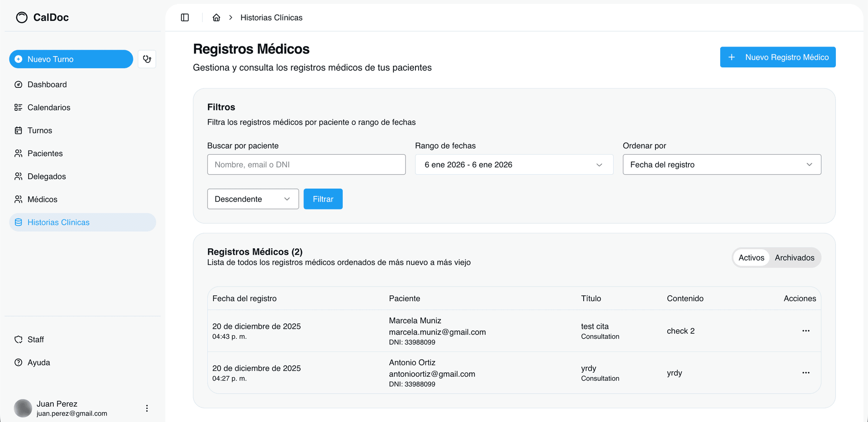Go to home via breadcrumb house icon
868x422 pixels.
pos(217,18)
